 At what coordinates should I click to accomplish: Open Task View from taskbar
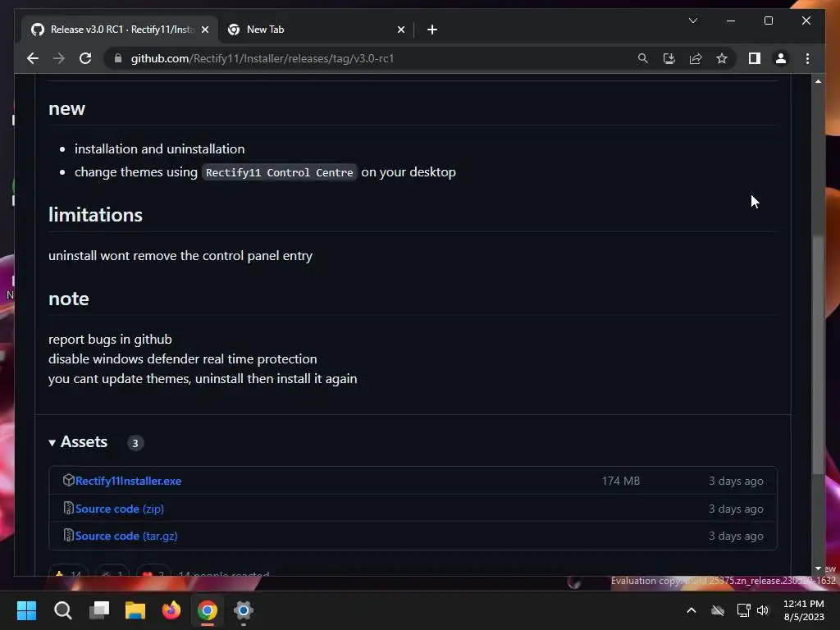pos(99,610)
